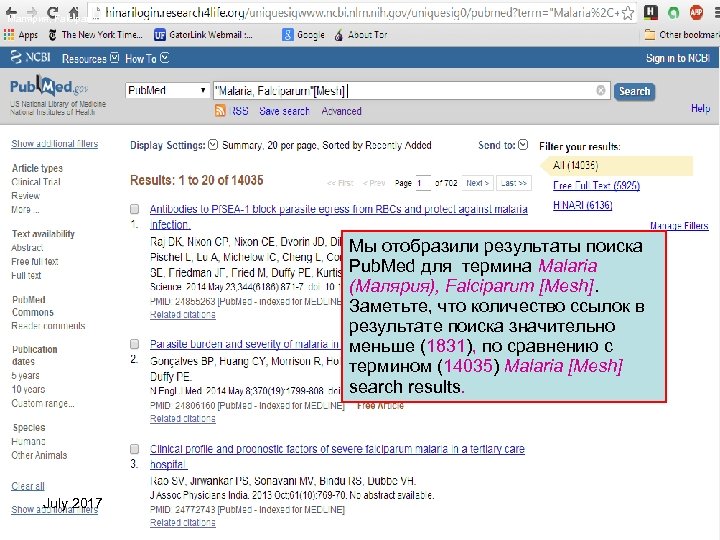Show additional filters at top of sidebar
The height and width of the screenshot is (540, 720).
pyautogui.click(x=55, y=144)
